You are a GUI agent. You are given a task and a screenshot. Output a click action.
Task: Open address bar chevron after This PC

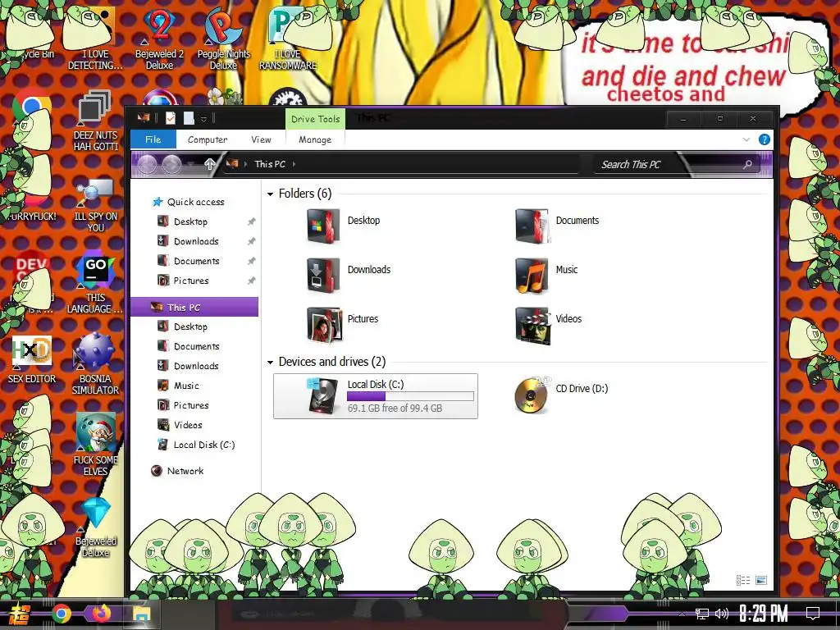[x=294, y=164]
